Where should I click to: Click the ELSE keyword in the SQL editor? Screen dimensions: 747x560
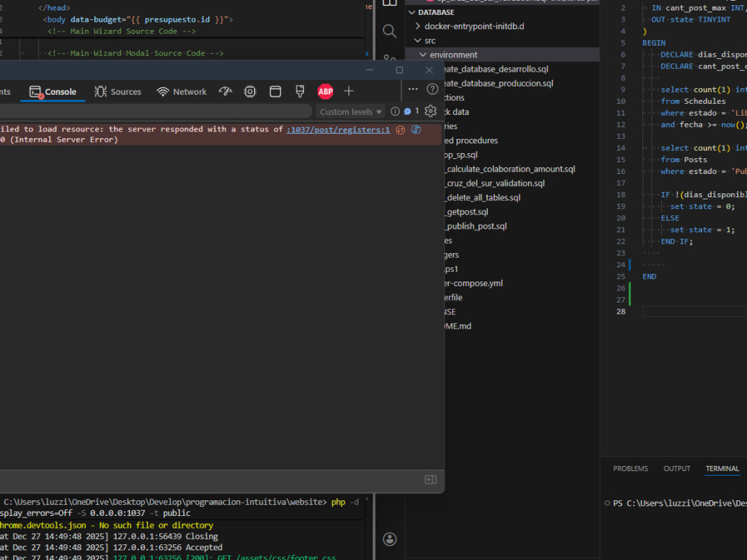coord(670,218)
